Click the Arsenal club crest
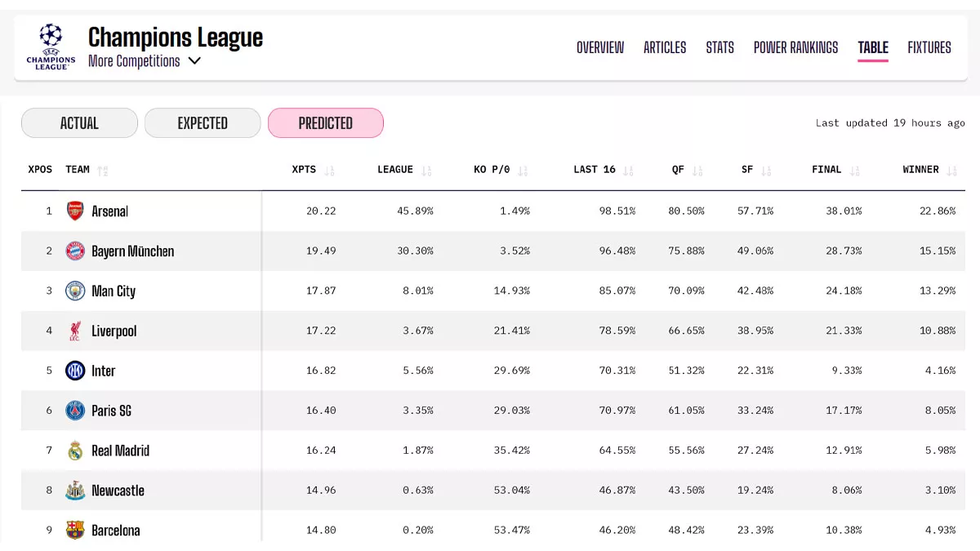 [x=75, y=211]
